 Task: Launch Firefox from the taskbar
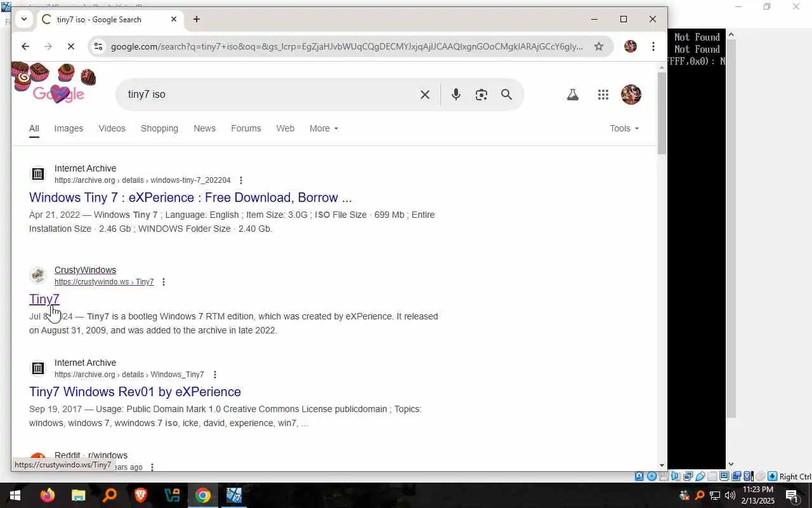(x=48, y=495)
